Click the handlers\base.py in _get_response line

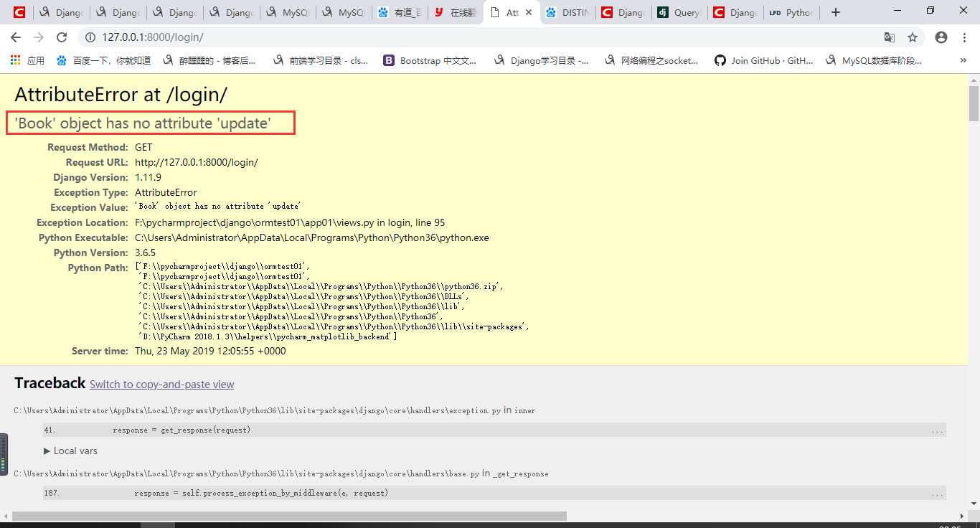[281, 473]
